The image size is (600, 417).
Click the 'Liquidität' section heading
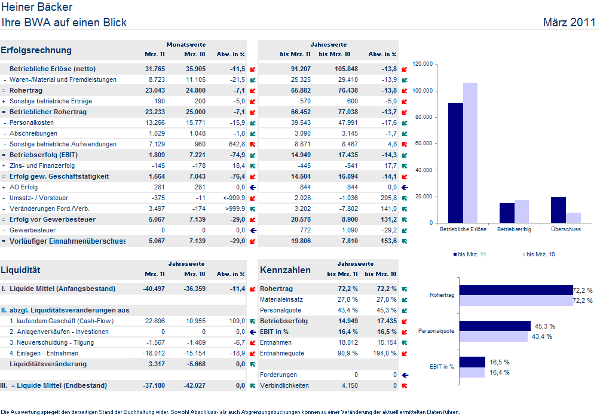click(x=20, y=270)
